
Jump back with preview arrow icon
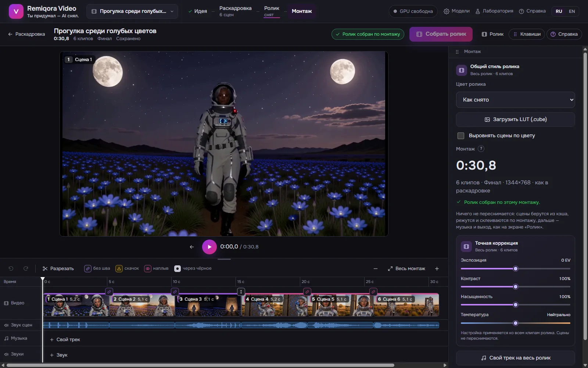coord(191,247)
